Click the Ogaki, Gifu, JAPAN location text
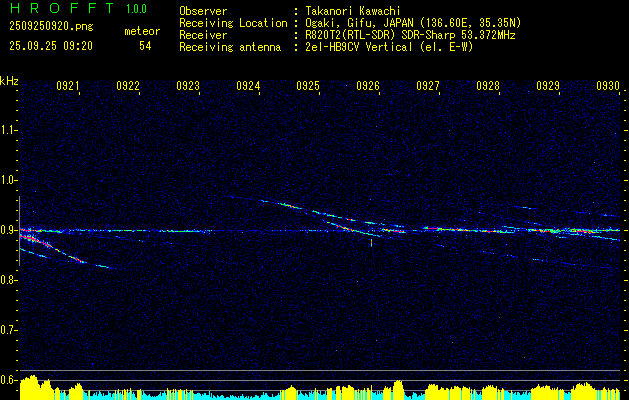The height and width of the screenshot is (400, 629). pos(413,23)
